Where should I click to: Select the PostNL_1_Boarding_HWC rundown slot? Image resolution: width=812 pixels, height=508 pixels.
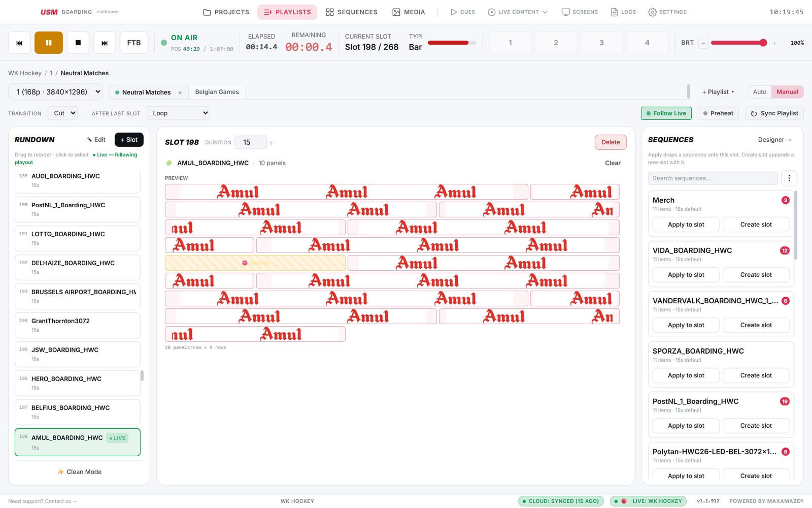pos(78,209)
